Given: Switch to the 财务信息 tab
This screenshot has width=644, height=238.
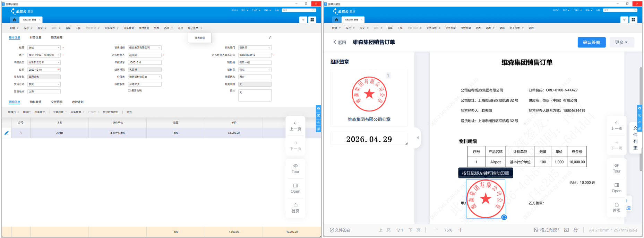Looking at the screenshot, I should coord(35,37).
